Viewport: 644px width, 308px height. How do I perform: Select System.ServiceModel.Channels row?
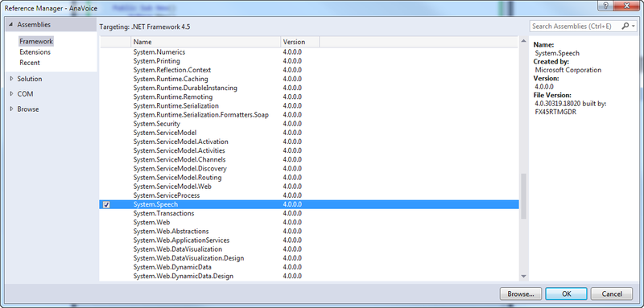(309, 159)
